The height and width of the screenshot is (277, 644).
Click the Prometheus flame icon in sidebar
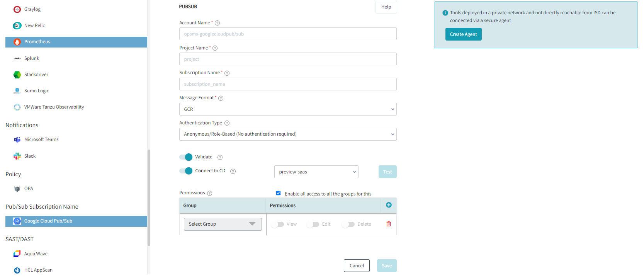17,42
